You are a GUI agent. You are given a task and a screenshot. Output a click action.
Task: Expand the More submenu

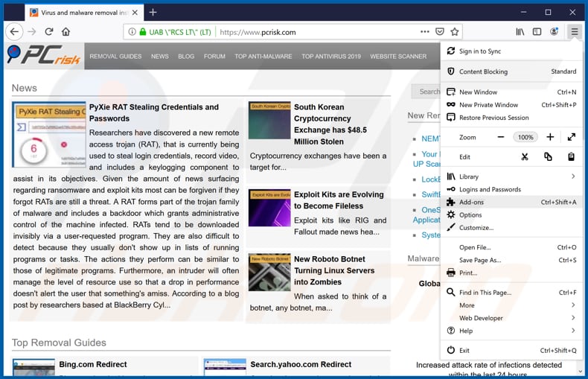pyautogui.click(x=511, y=305)
